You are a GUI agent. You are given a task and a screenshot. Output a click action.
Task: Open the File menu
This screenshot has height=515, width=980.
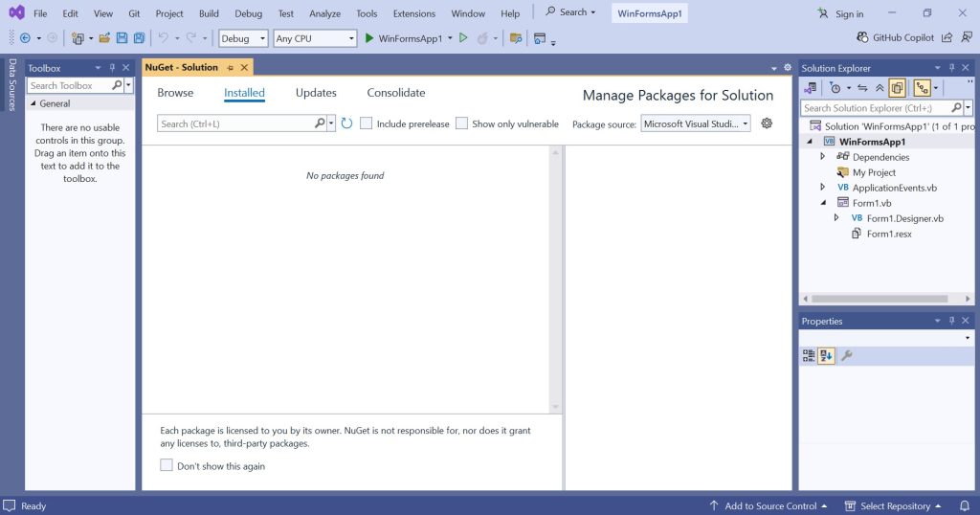(40, 13)
